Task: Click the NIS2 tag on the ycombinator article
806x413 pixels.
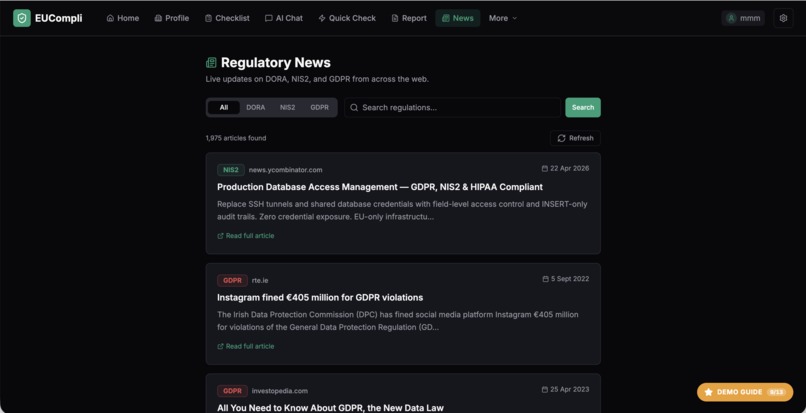Action: (x=231, y=170)
